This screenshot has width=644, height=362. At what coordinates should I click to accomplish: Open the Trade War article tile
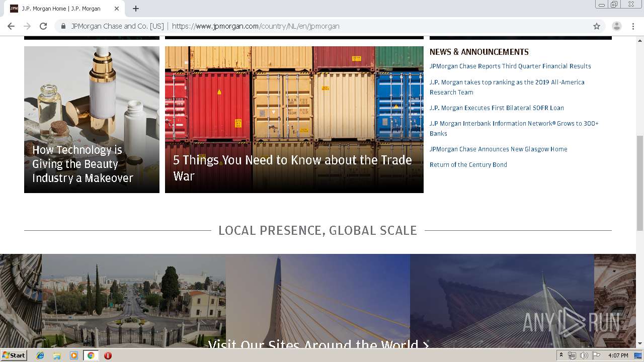tap(294, 120)
